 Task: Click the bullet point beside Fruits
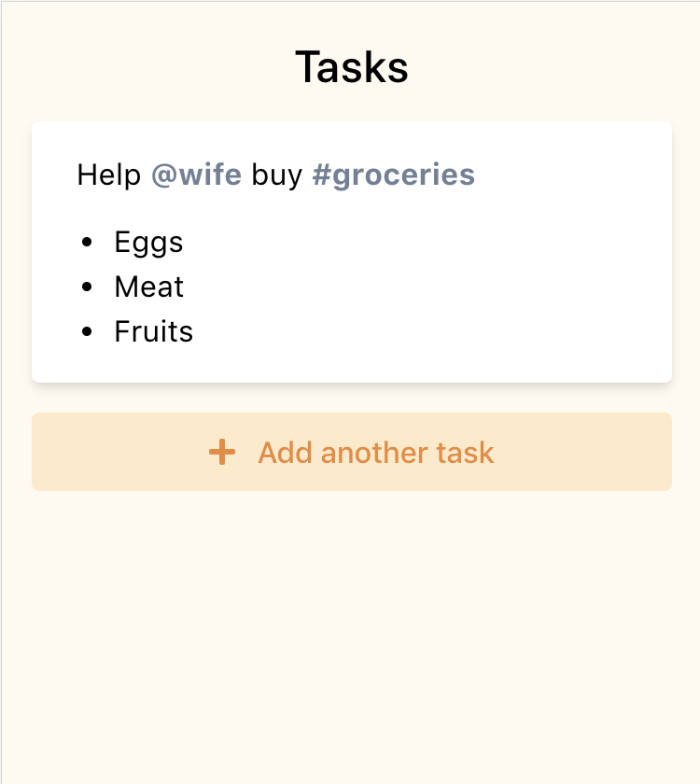[x=88, y=331]
